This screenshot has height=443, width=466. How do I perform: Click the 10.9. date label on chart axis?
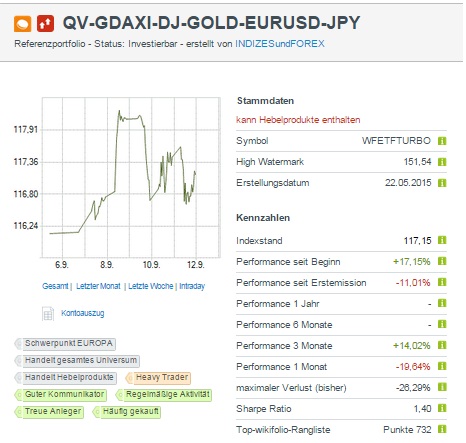[x=151, y=265]
